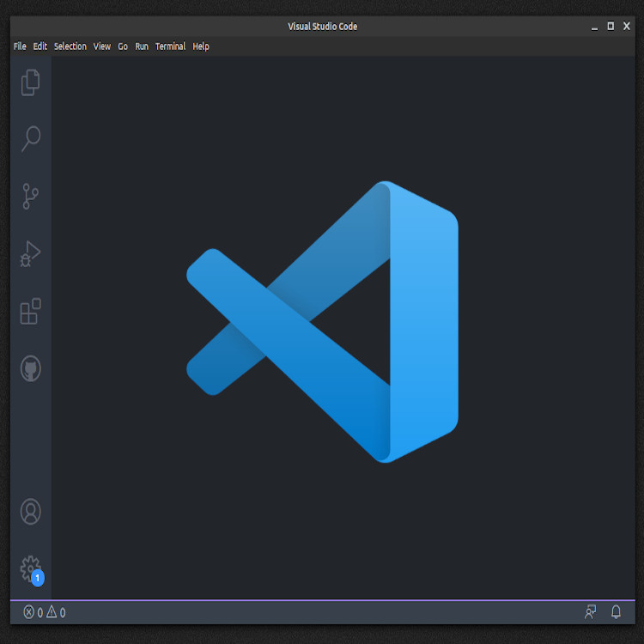This screenshot has height=644, width=644.
Task: Open the Search view icon
Action: pyautogui.click(x=31, y=138)
